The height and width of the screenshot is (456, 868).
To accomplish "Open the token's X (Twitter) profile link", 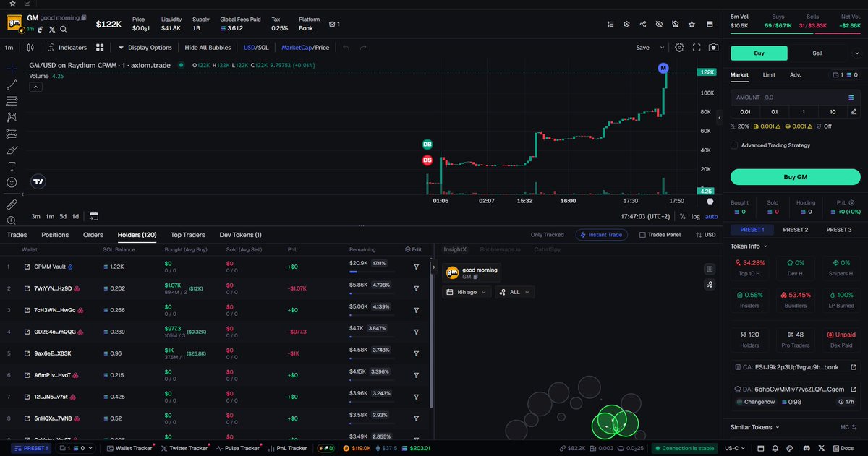I will (52, 30).
